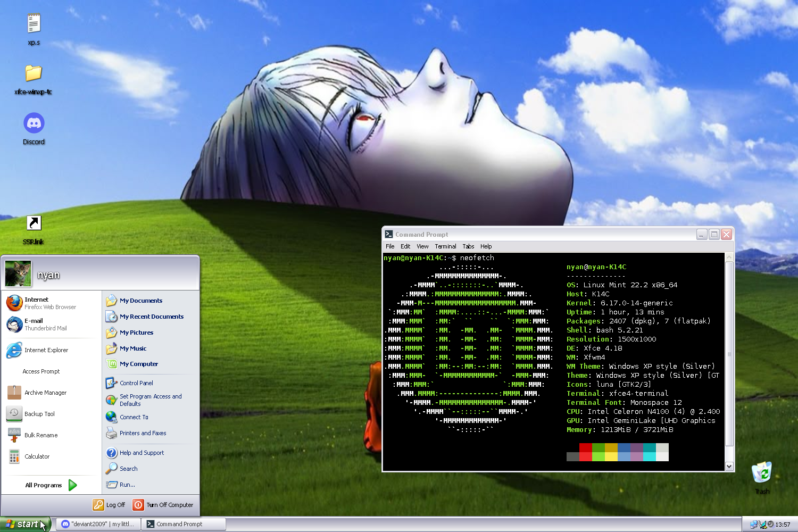Click the "OS: Linux Mint 22.2" line

pyautogui.click(x=622, y=285)
